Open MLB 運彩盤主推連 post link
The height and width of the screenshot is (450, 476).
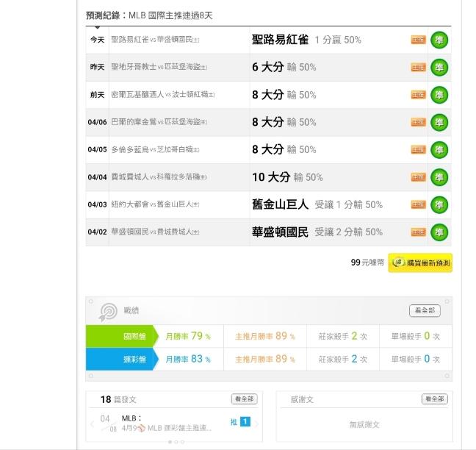(x=167, y=429)
